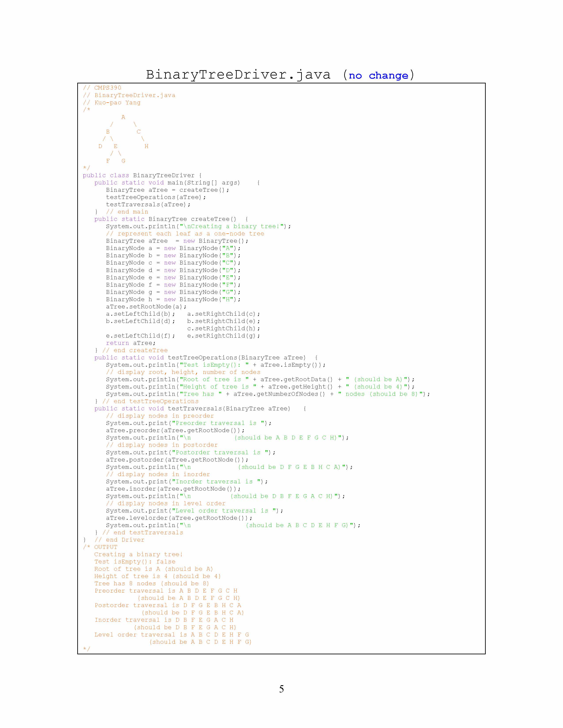
Task: Click the 'aTree.setRootNode(a);' statement
Action: [x=146, y=307]
